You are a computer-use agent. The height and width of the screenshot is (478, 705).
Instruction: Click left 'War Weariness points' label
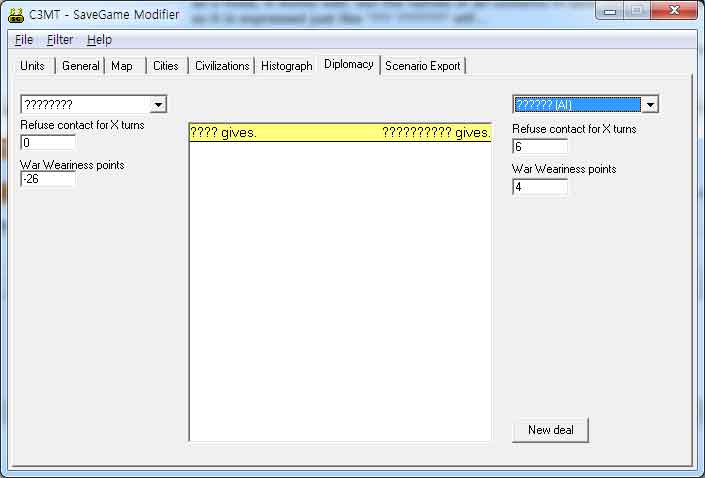pos(72,165)
